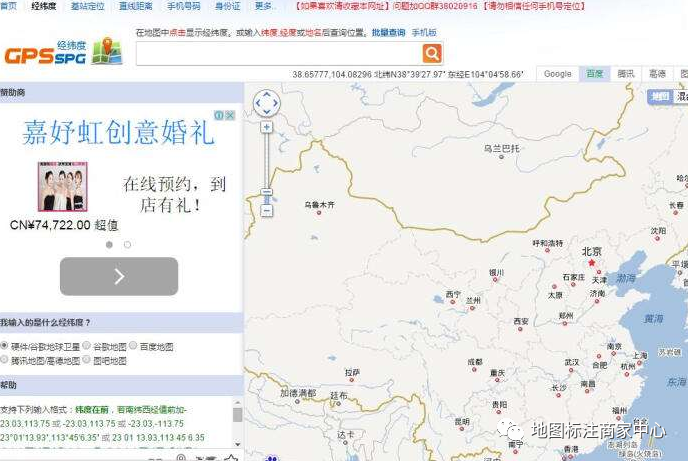The height and width of the screenshot is (461, 688).
Task: Open the 更多 menu in top navigation
Action: click(265, 6)
